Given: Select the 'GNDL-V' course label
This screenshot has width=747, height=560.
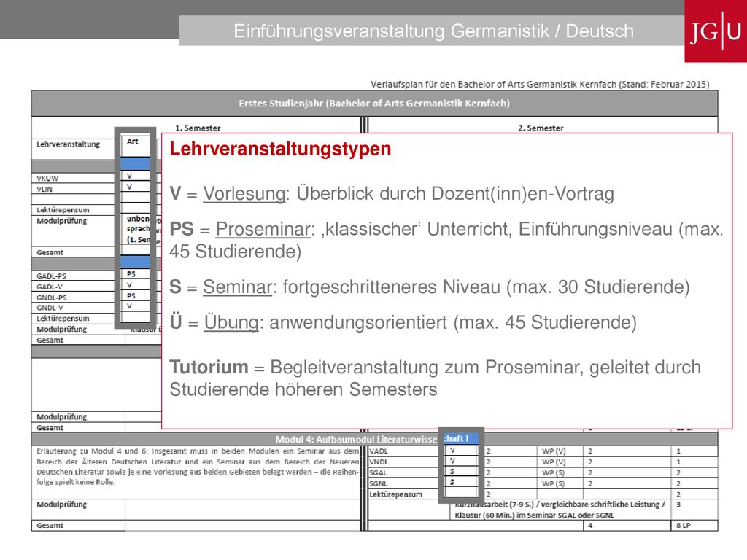Looking at the screenshot, I should [50, 308].
